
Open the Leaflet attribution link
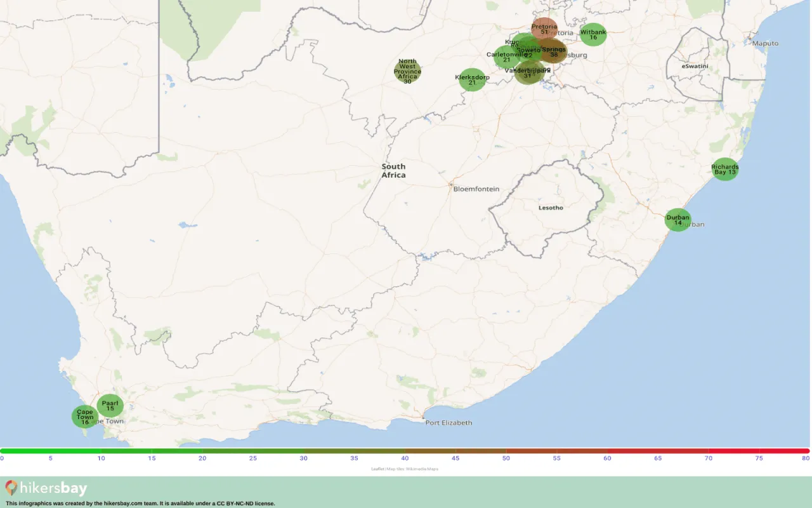pos(377,469)
